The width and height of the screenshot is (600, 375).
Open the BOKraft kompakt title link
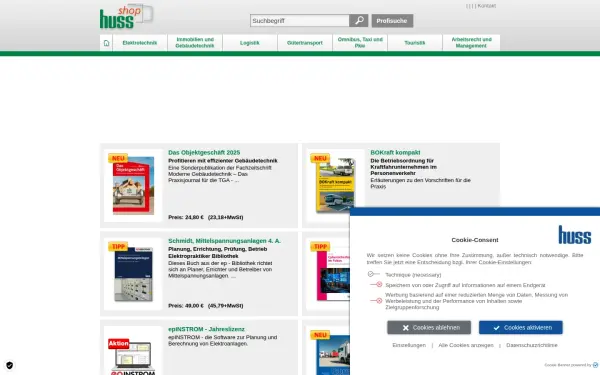tap(395, 152)
